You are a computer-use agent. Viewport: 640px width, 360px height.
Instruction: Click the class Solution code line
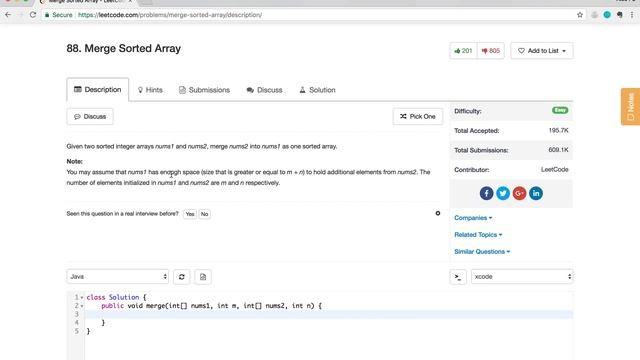[116, 297]
